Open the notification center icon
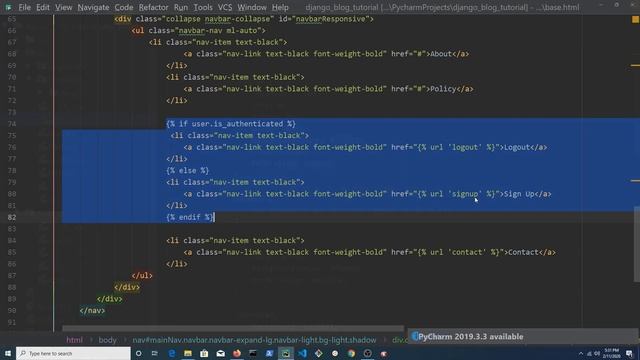 [629, 353]
